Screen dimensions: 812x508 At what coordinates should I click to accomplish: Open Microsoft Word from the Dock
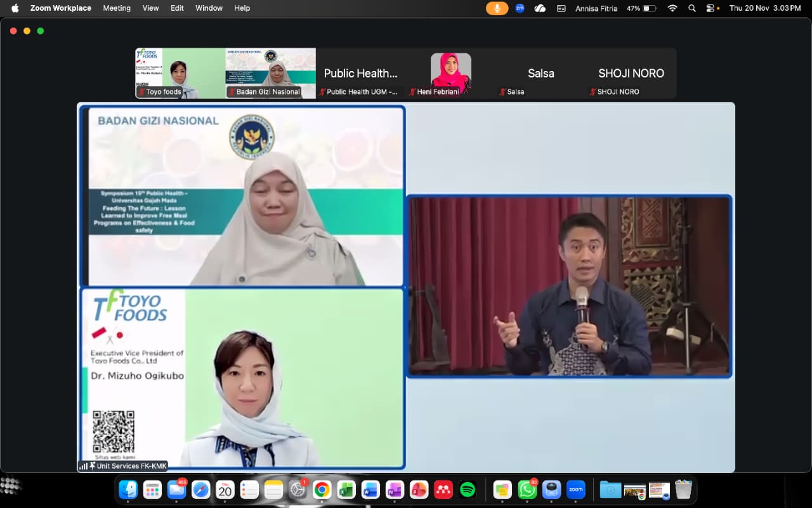[x=370, y=490]
